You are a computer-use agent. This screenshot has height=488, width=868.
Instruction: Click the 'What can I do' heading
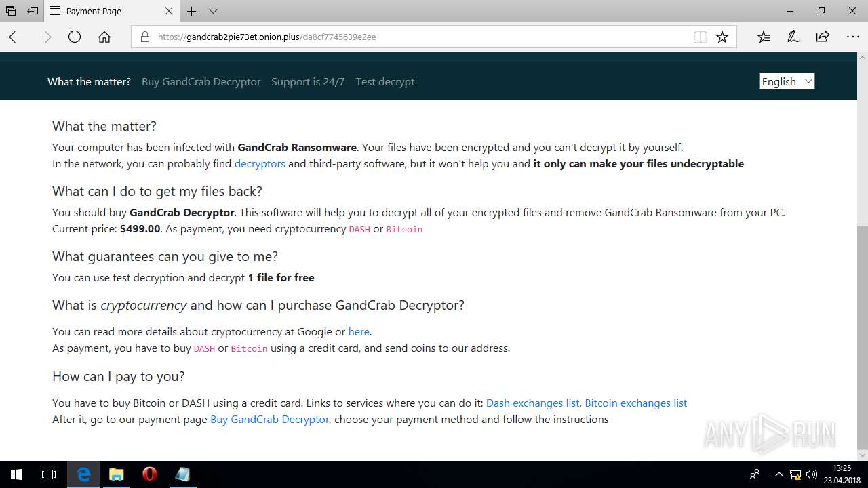tap(157, 191)
